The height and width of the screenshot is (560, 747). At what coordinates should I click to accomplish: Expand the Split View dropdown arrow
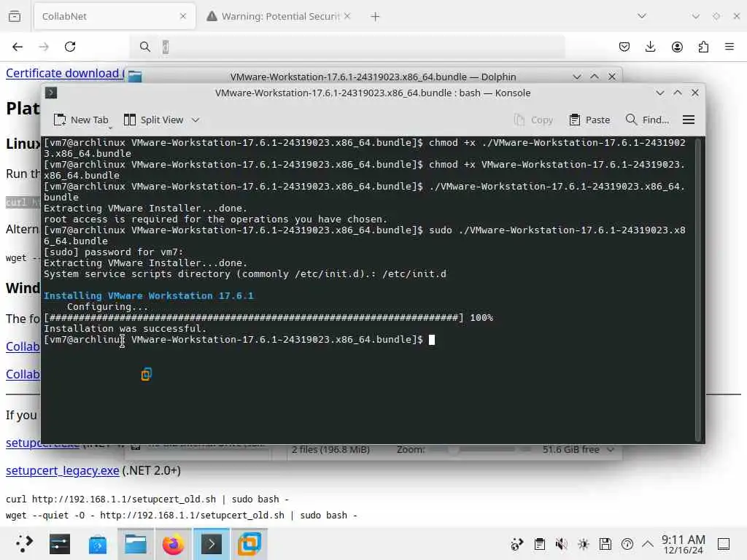196,120
